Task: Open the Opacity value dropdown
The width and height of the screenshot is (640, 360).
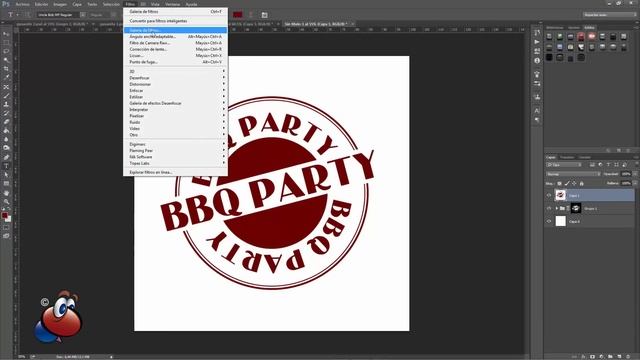Action: [635, 174]
